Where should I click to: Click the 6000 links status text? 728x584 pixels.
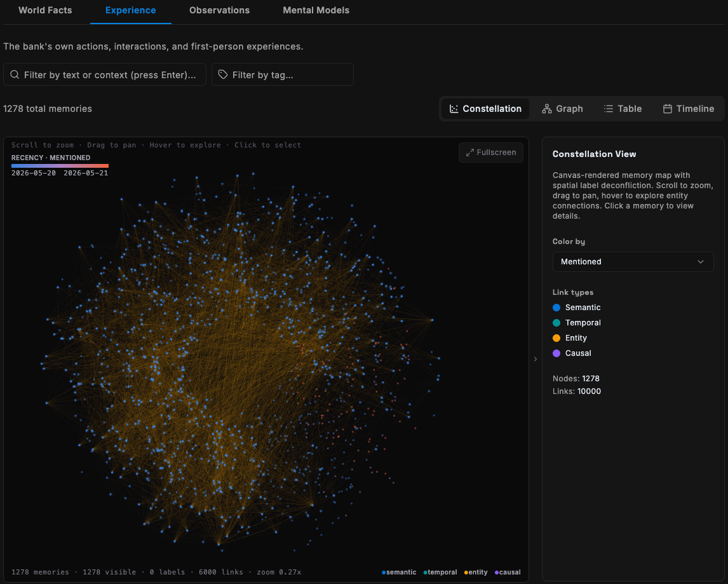(221, 572)
